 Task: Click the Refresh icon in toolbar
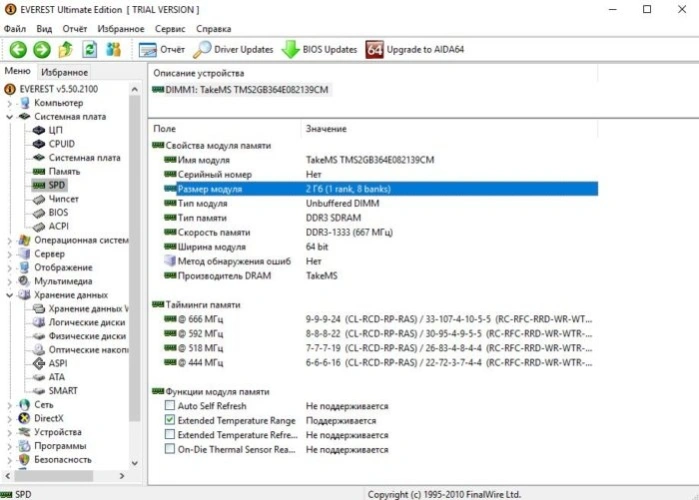click(90, 49)
